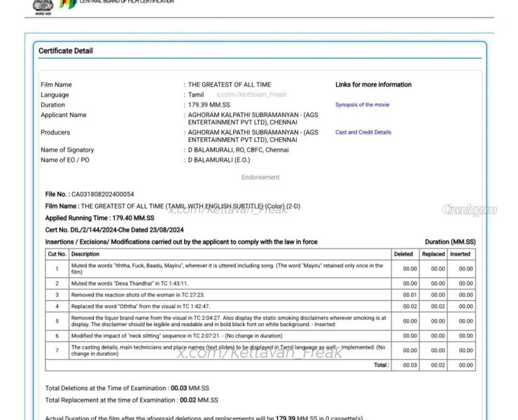
Task: Click the film name THE GREATEST OF ALL TIME
Action: 229,85
